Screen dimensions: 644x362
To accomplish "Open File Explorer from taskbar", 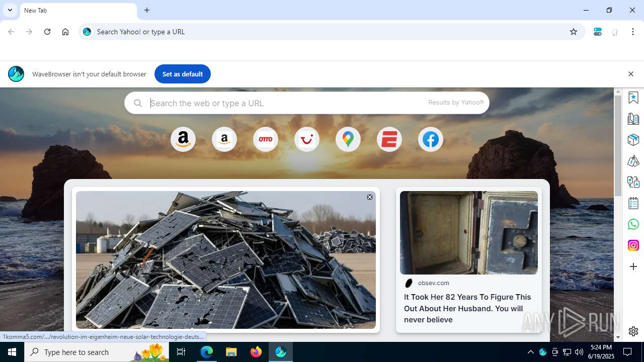I will (231, 352).
